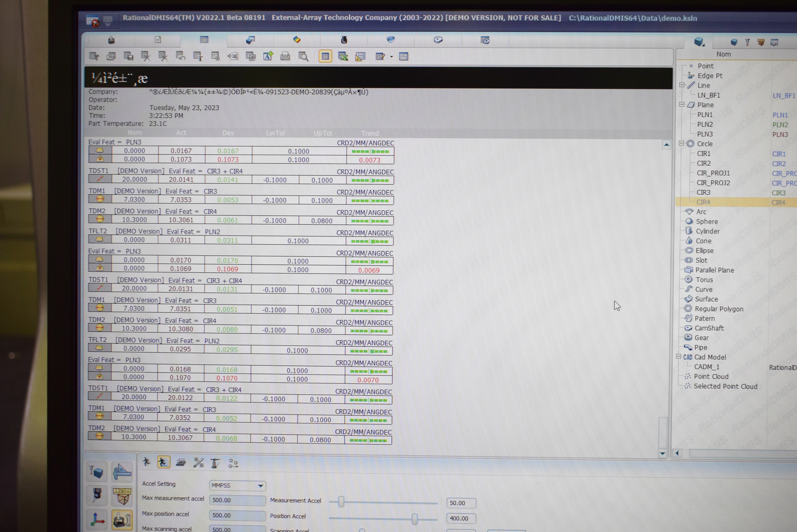Select the Cylinder feature type
The height and width of the screenshot is (532, 797).
[x=707, y=231]
